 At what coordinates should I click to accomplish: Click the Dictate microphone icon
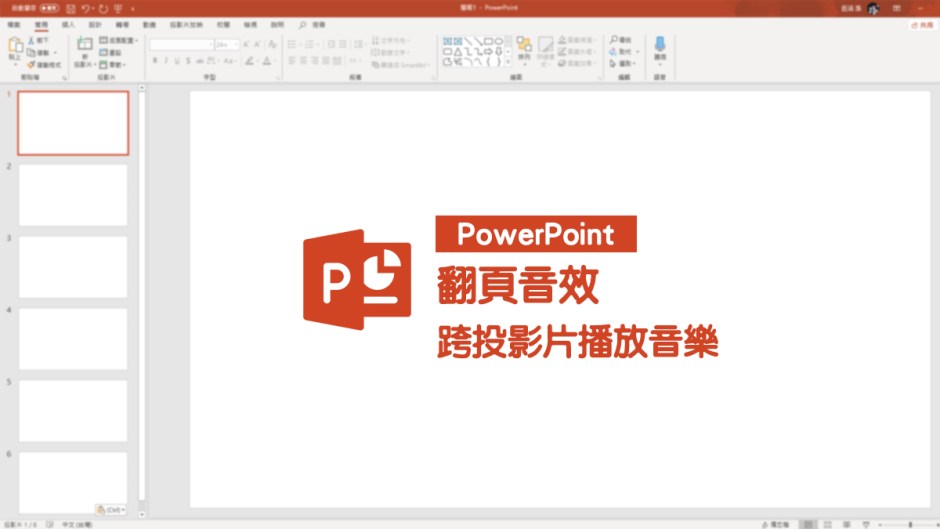659,46
